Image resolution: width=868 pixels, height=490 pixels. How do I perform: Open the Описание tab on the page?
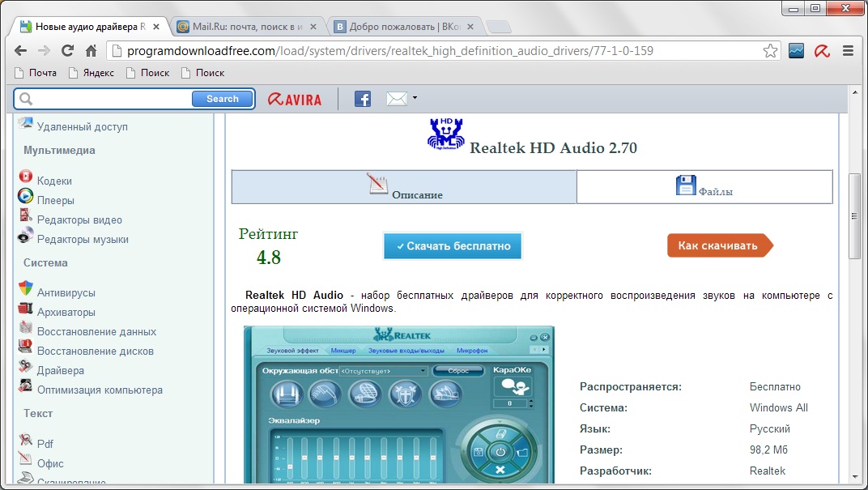[404, 187]
